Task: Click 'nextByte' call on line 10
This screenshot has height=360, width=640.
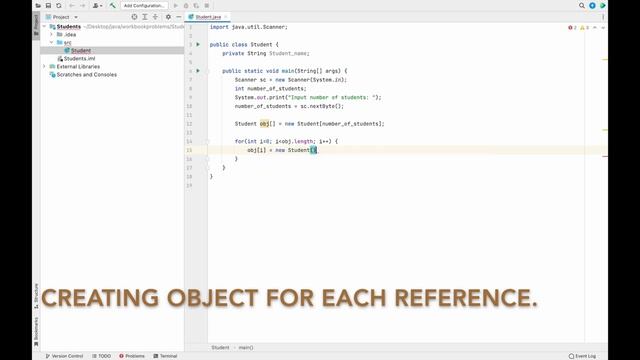Action: [x=322, y=106]
